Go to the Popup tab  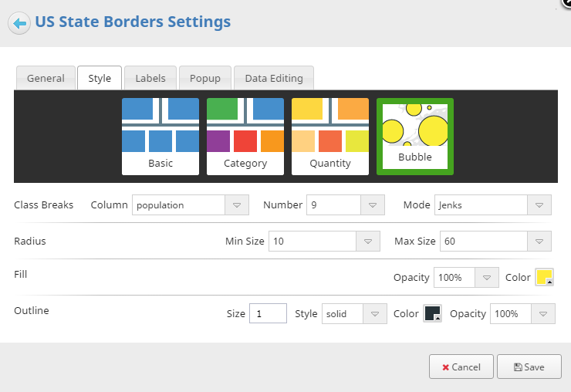pos(205,78)
